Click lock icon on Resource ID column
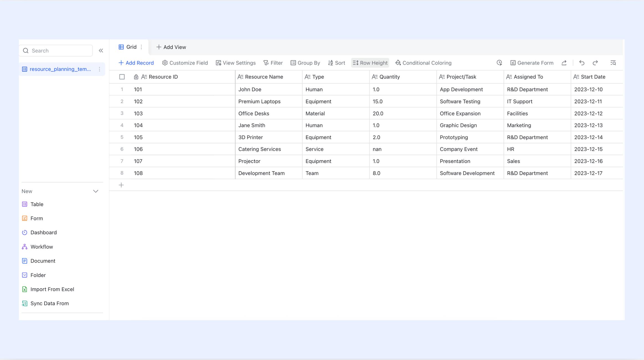Screen dimensions: 644x360 point(136,77)
